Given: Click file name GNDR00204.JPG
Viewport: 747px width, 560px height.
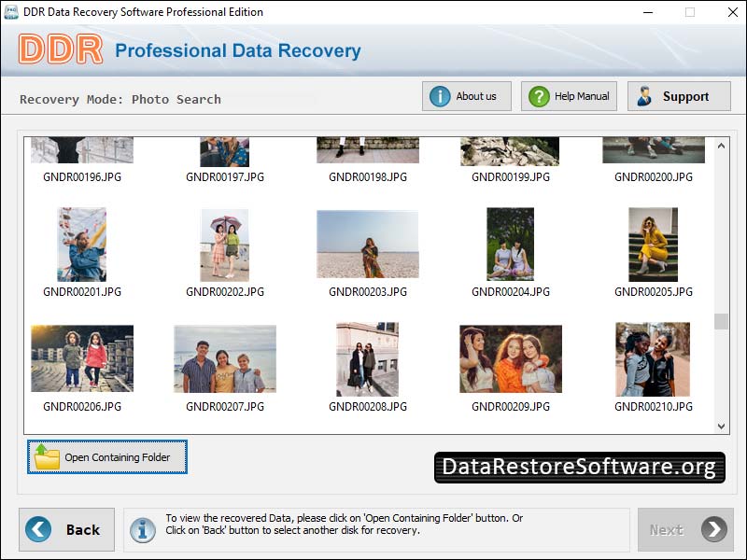Looking at the screenshot, I should pyautogui.click(x=511, y=292).
